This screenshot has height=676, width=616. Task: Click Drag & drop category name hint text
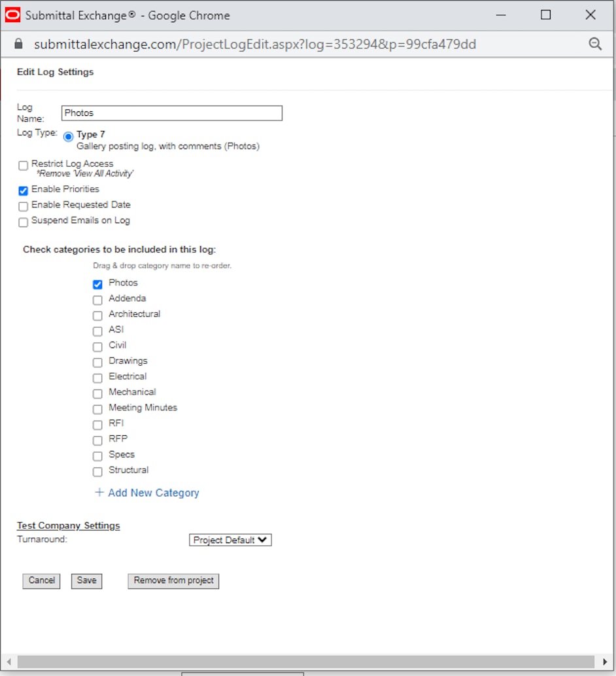pos(162,266)
